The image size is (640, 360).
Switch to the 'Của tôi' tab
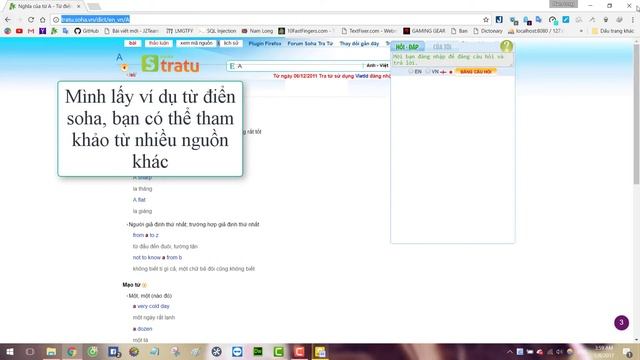(x=442, y=47)
